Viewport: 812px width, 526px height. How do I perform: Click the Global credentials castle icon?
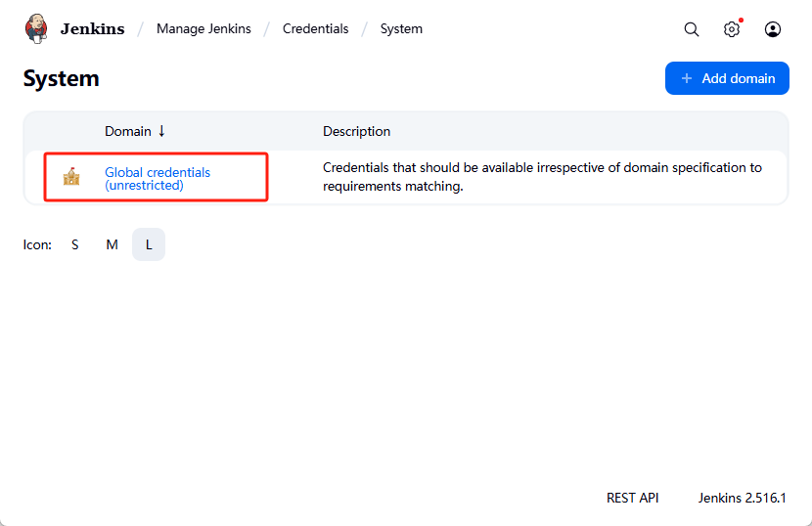71,177
